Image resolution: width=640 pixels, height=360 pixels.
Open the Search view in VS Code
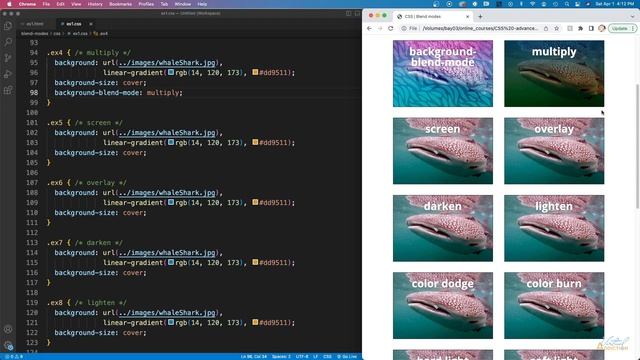point(8,42)
